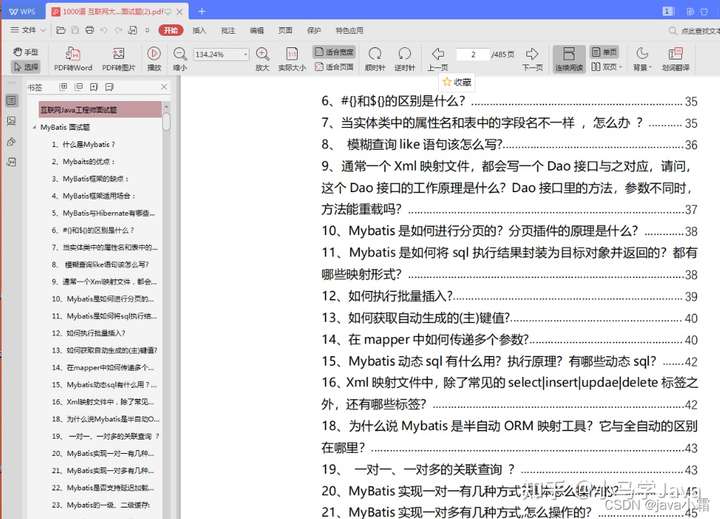Viewport: 720px width, 519px height.
Task: Expand the arrow next to 文件
Action: (x=43, y=30)
